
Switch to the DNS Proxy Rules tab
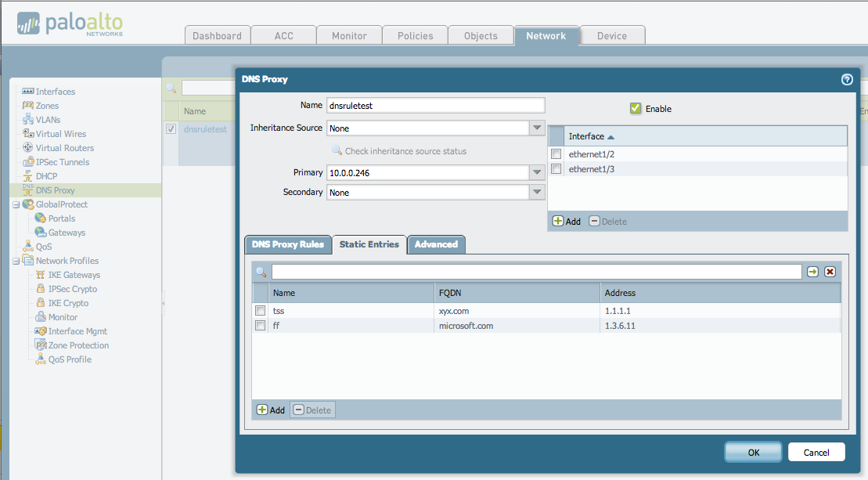tap(288, 244)
